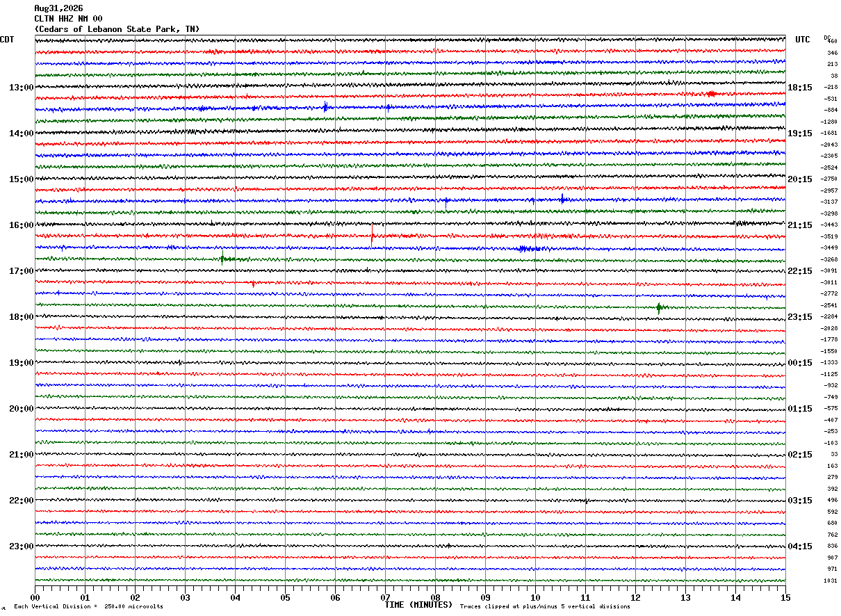841x616 pixels.
Task: Click the Cedars of Lebanon State Park title
Action: (117, 29)
